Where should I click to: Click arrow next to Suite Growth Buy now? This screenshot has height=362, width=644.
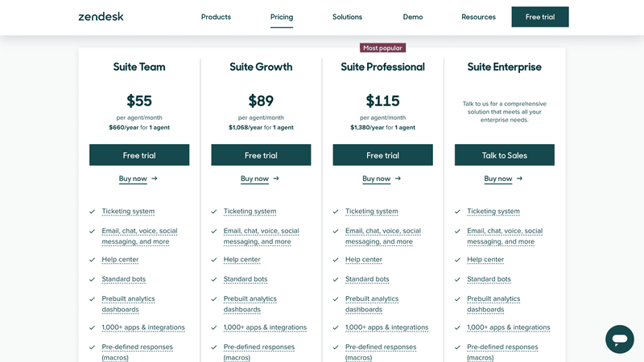(276, 179)
